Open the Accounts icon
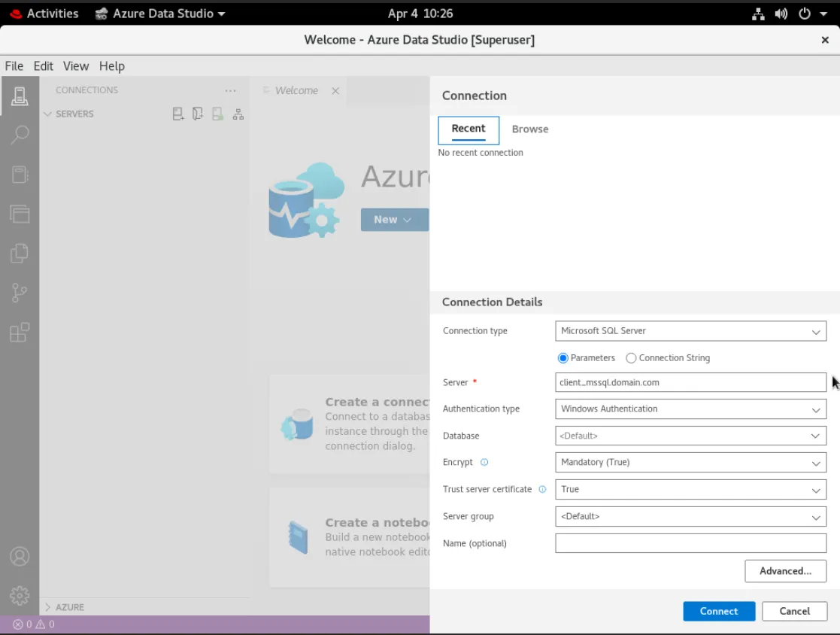The height and width of the screenshot is (635, 840). click(20, 556)
